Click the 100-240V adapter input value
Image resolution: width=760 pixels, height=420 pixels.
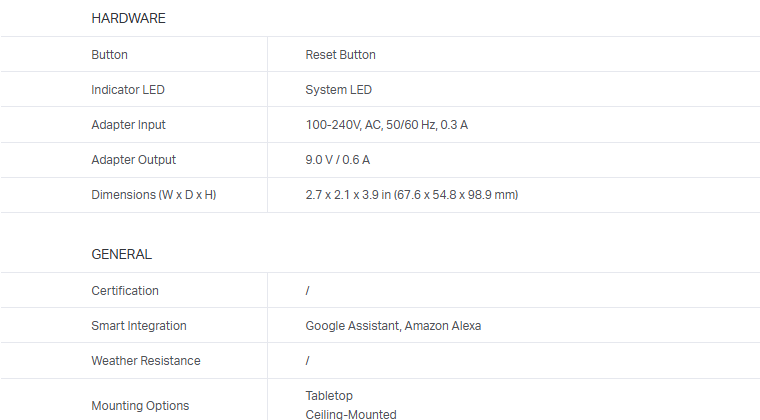pos(386,125)
